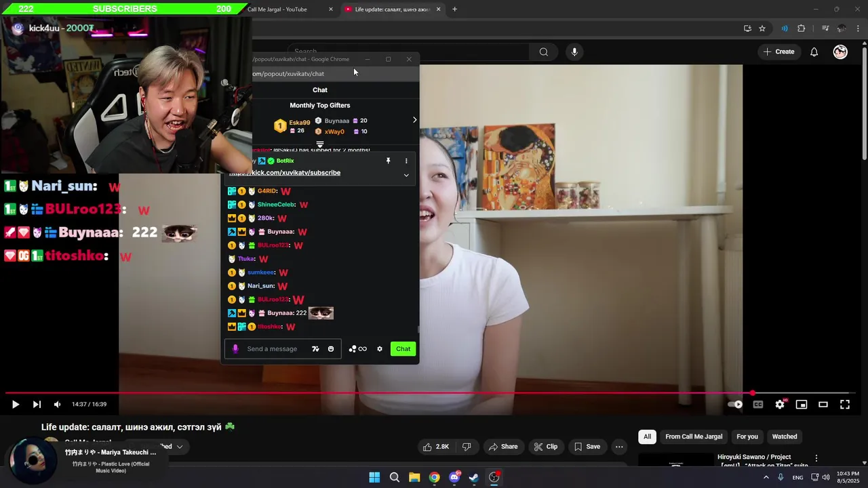Image resolution: width=868 pixels, height=488 pixels.
Task: Open more actions menu below the video
Action: coord(619,447)
